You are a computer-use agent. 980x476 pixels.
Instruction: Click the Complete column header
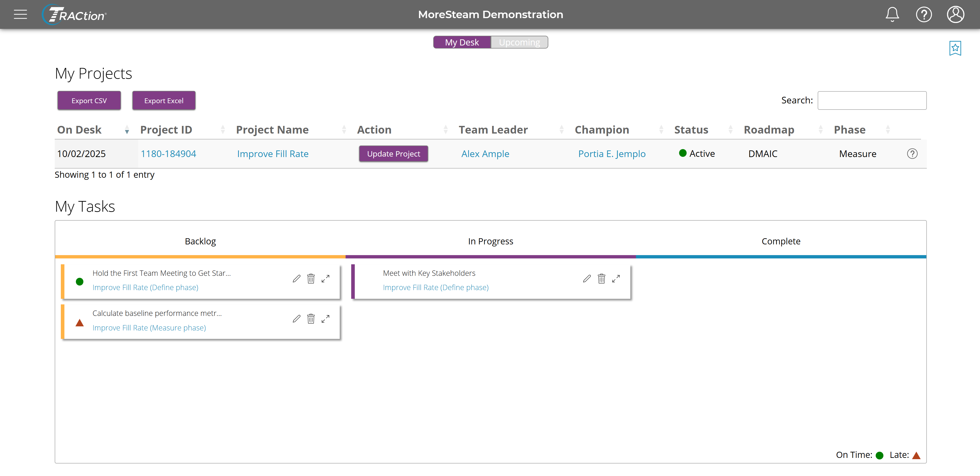pos(781,241)
